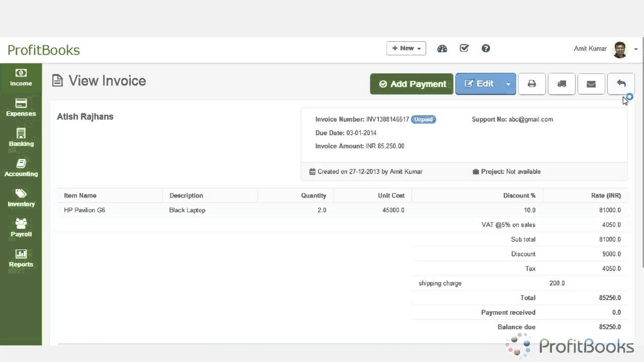
Task: Open the dashboard speedometer icon
Action: point(442,48)
